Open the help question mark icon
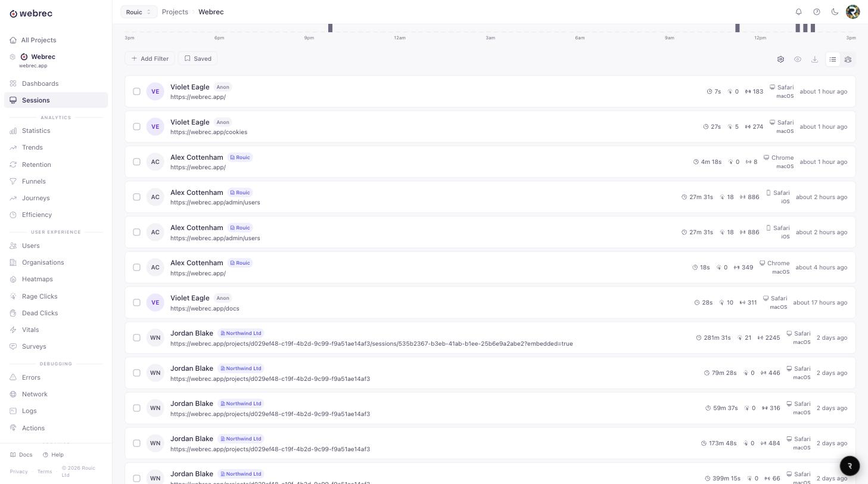This screenshot has width=868, height=484. click(x=817, y=12)
